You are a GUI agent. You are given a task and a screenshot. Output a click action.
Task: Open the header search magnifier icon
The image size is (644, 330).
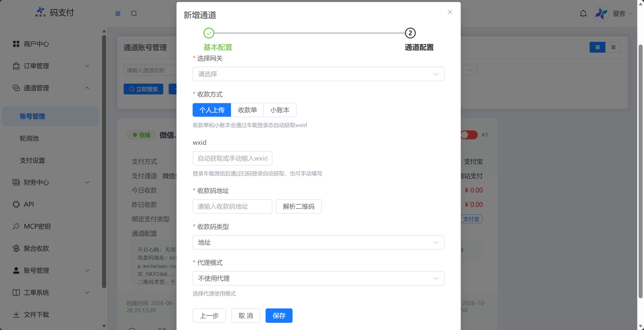point(134,13)
